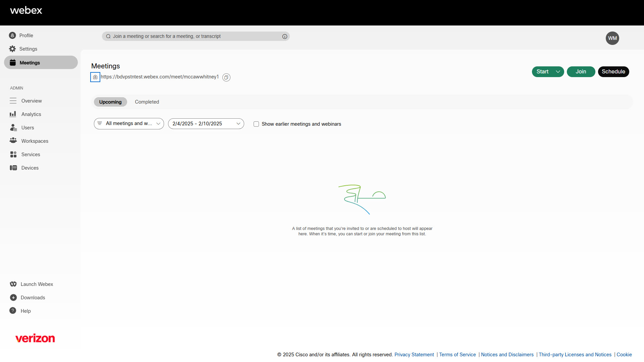Click the lock icon beside the meeting URL
Screen dimensions: 644x362
[x=95, y=77]
